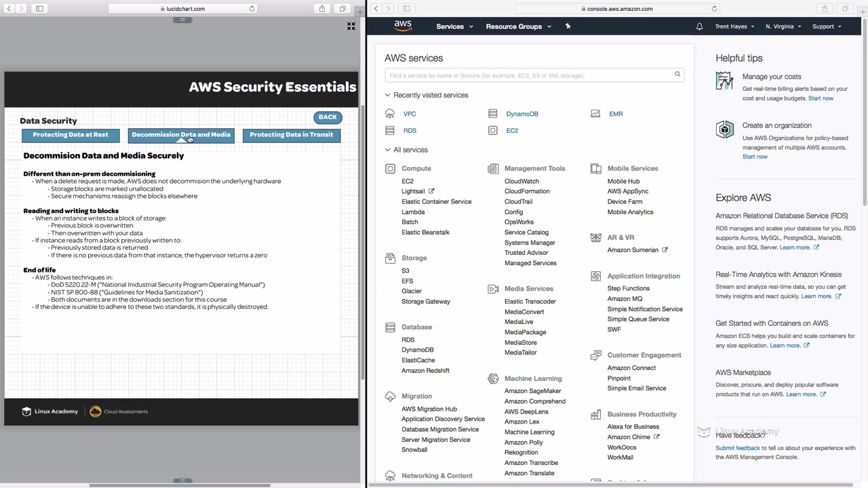Screen dimensions: 868x488
Task: Reload the Lucidchart Safari page
Action: [x=252, y=9]
